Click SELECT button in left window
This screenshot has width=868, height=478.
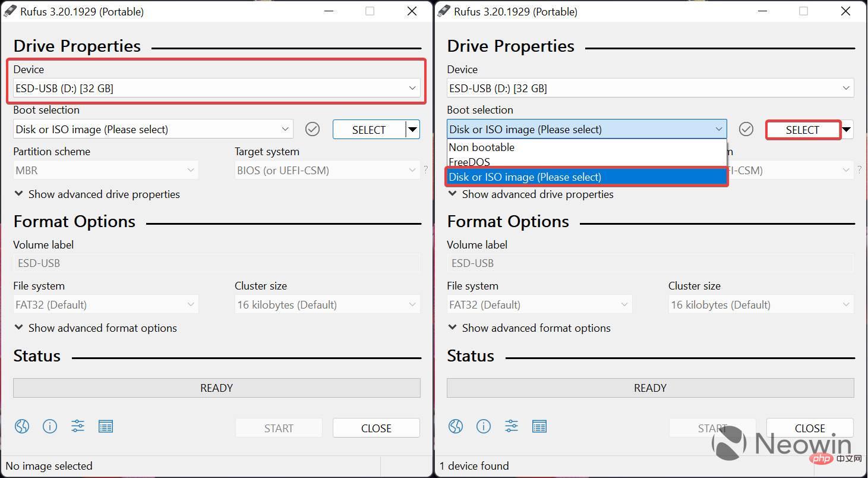369,130
